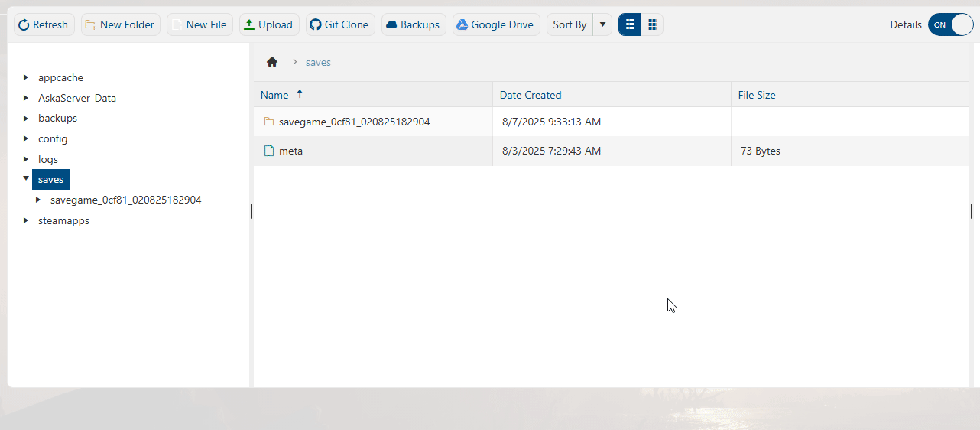Open the Upload dialog
980x430 pixels.
268,24
